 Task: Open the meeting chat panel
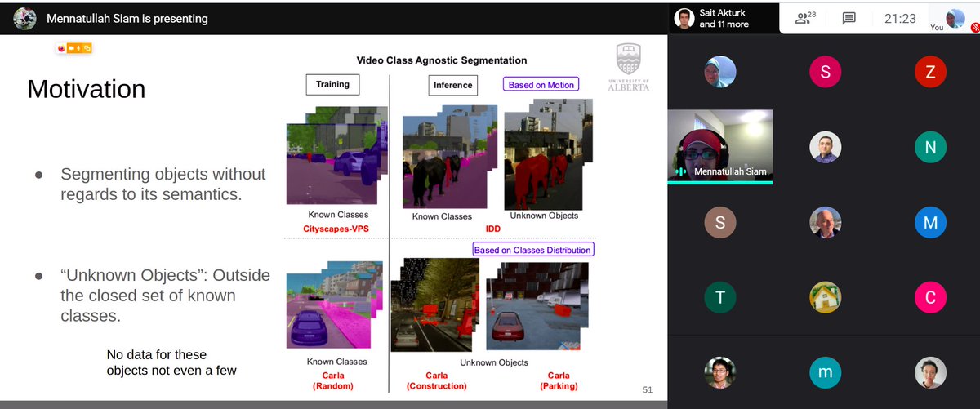849,18
